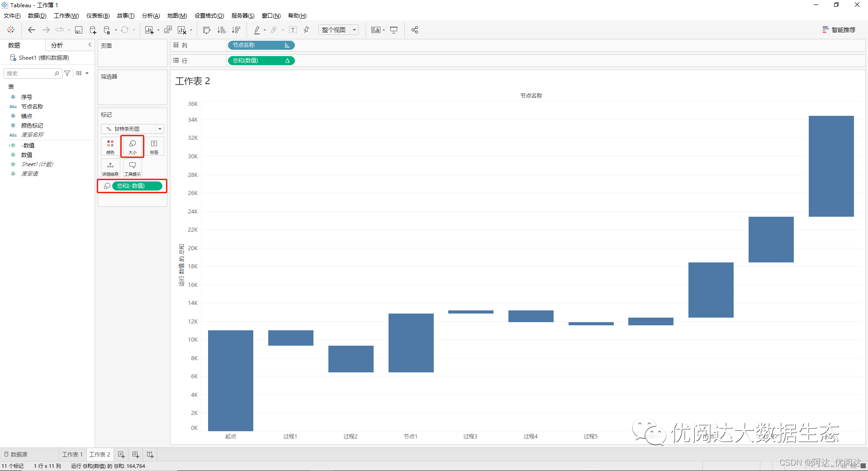Open the 仪表板(B) menu

click(x=98, y=16)
